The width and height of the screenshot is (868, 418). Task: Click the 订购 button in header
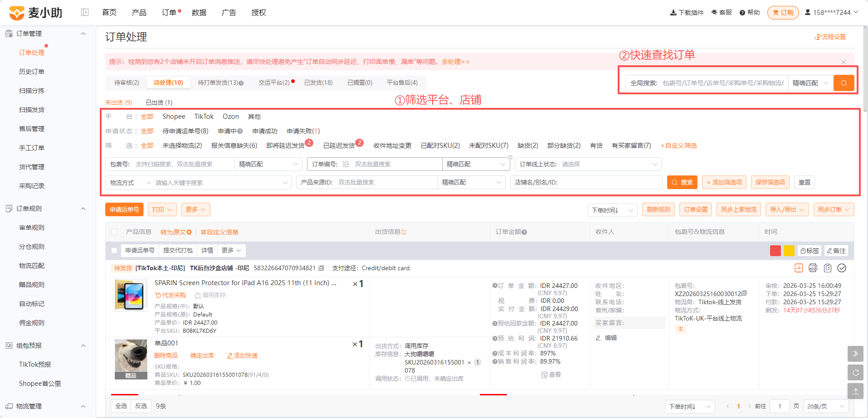pos(783,13)
